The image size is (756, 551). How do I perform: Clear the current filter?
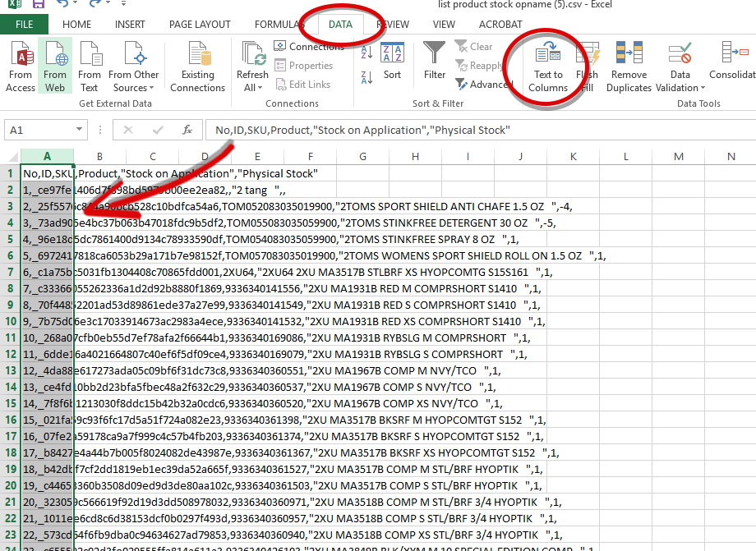point(474,47)
